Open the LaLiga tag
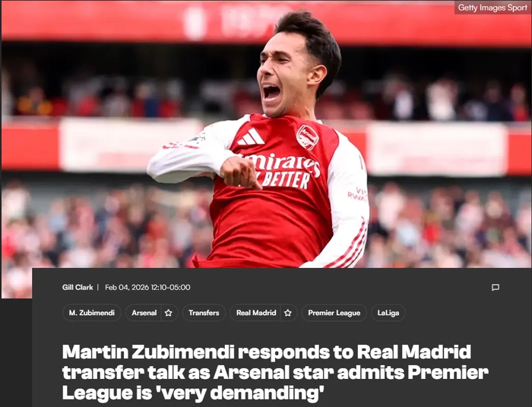The image size is (532, 407). tap(388, 313)
